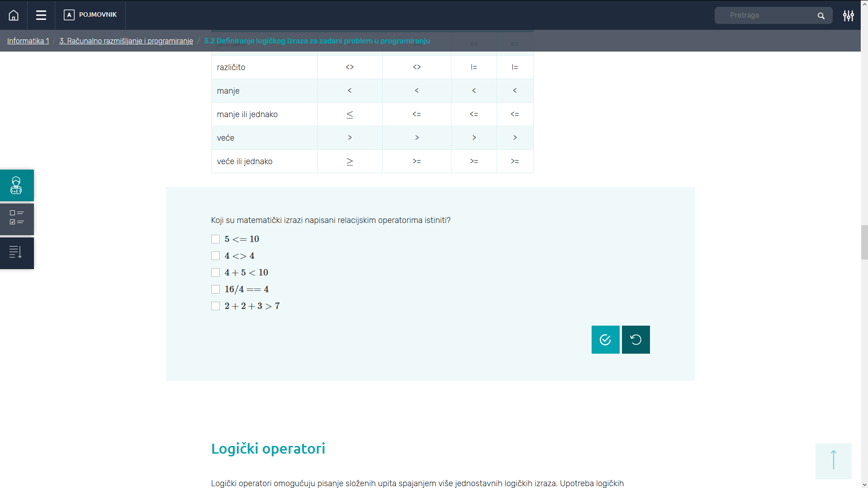Mark the checkbox for 2 + 2 + 3 > 7

coord(216,306)
